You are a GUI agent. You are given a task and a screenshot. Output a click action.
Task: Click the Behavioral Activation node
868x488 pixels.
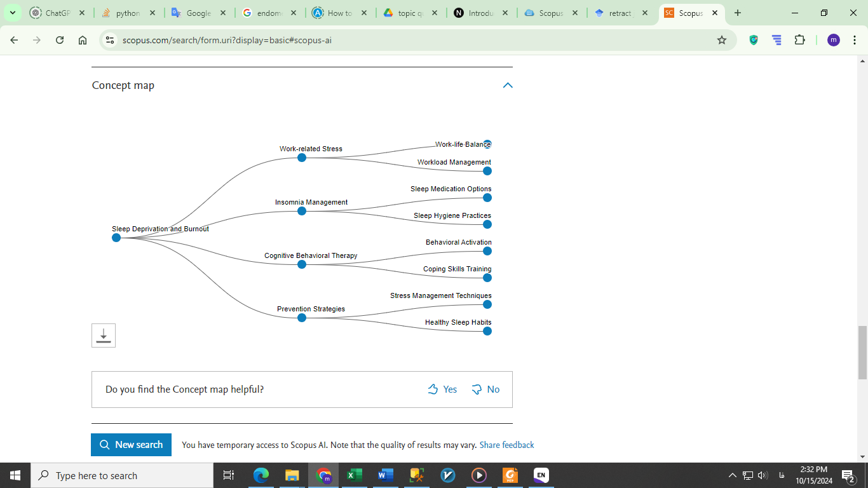pyautogui.click(x=487, y=251)
